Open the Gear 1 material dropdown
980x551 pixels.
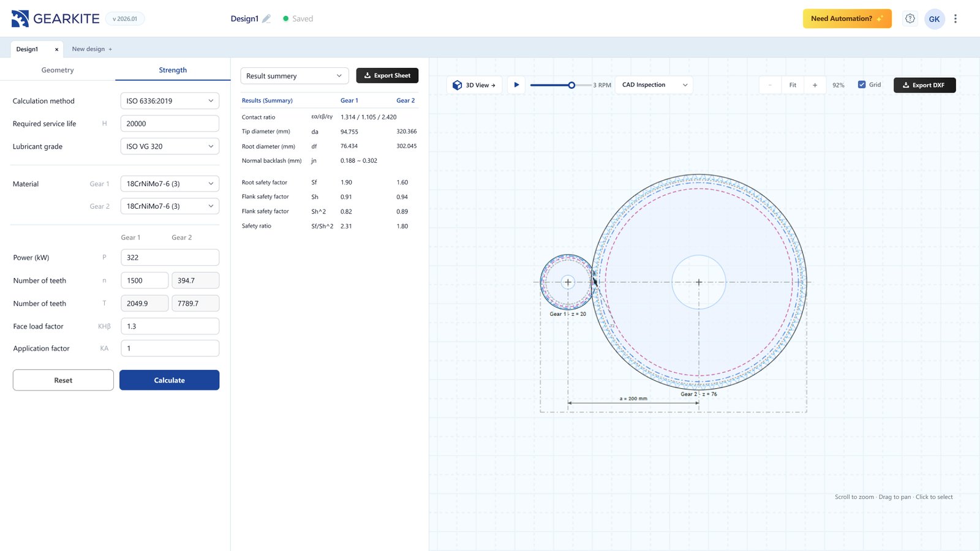coord(170,184)
